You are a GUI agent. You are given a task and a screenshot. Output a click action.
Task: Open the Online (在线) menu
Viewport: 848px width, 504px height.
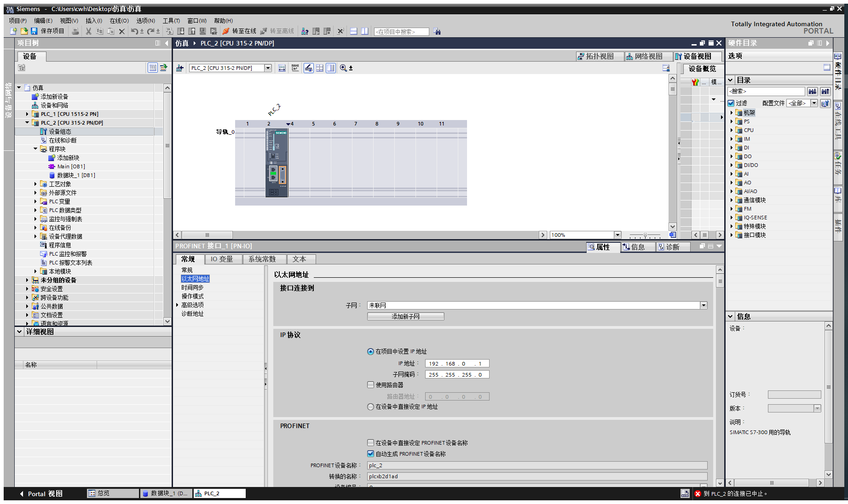point(119,21)
